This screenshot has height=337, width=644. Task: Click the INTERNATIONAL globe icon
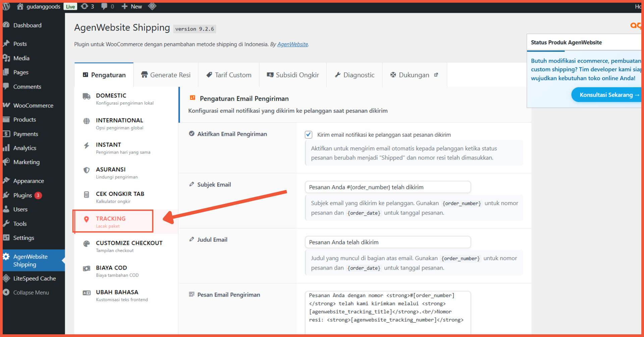87,121
